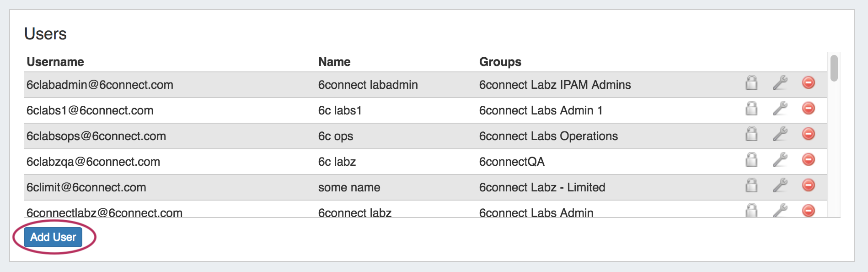Viewport: 868px width, 272px height.
Task: Edit user 6clabs1@6connect.com via wrench icon
Action: click(x=780, y=109)
